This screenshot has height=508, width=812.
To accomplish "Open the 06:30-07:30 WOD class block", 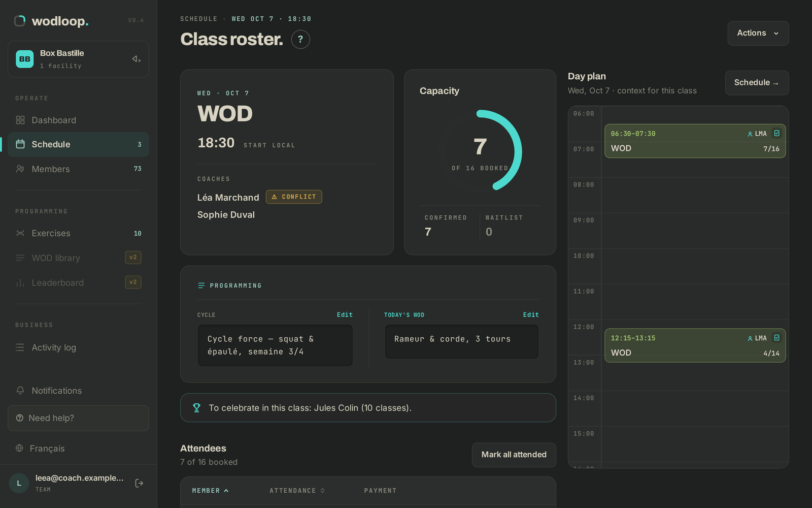I will (695, 141).
